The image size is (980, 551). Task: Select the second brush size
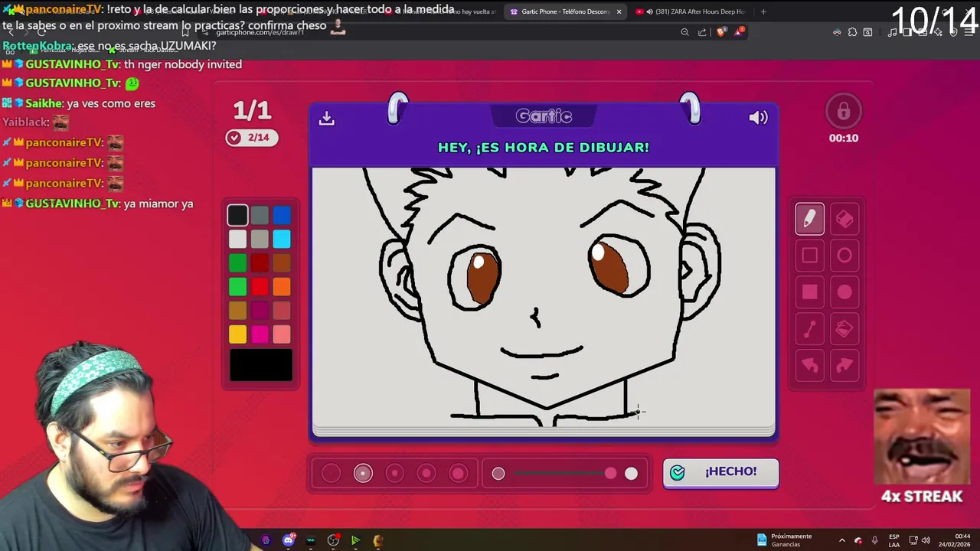[363, 474]
